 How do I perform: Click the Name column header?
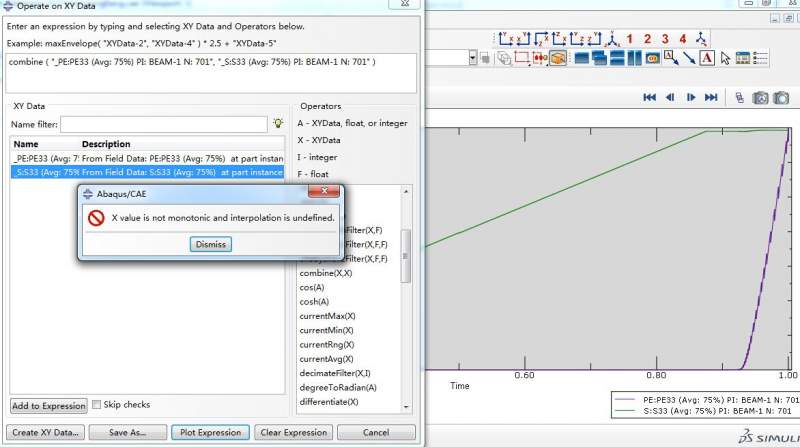tap(26, 144)
